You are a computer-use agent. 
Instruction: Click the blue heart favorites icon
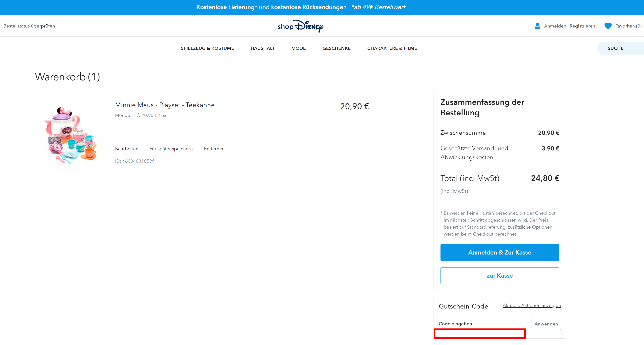point(608,26)
